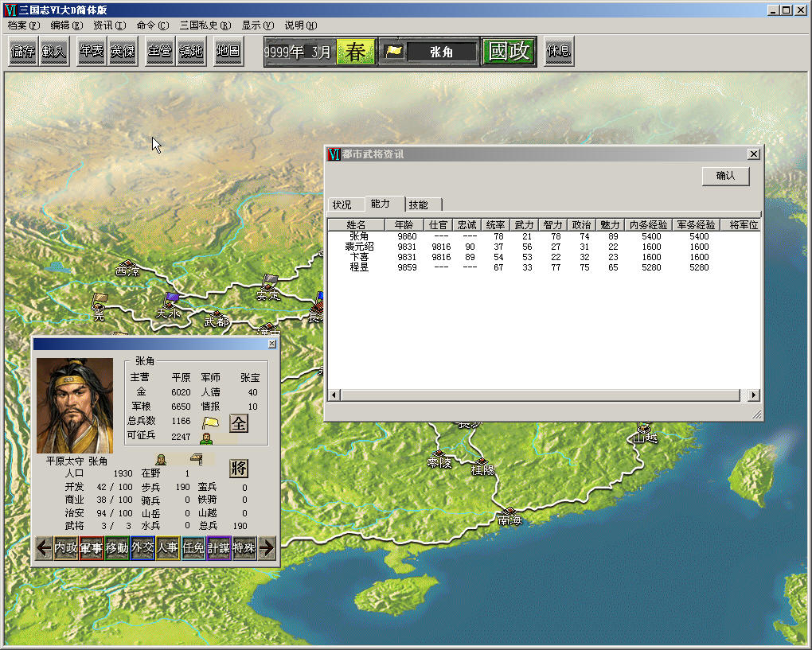Click the 全 button in city panel
812x650 pixels.
coord(238,422)
